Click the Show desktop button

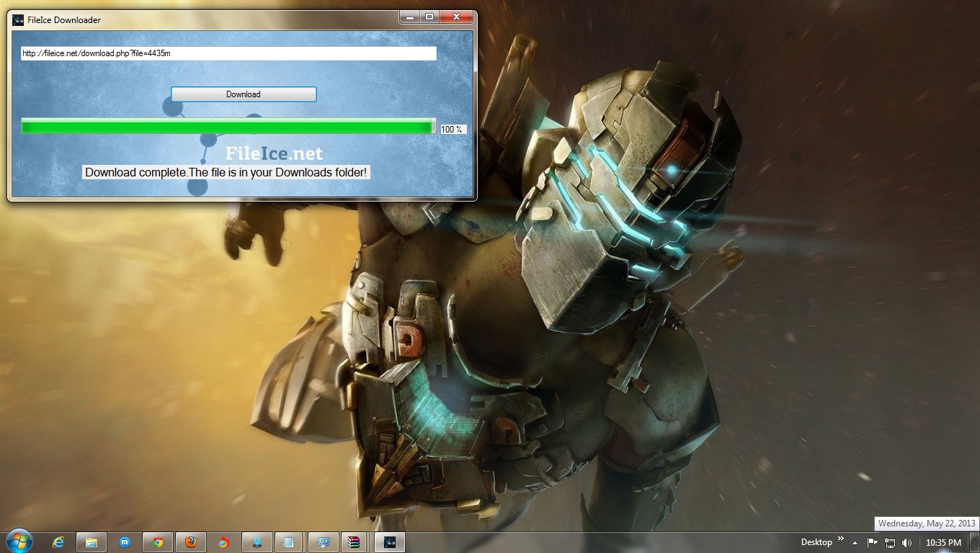tap(974, 543)
